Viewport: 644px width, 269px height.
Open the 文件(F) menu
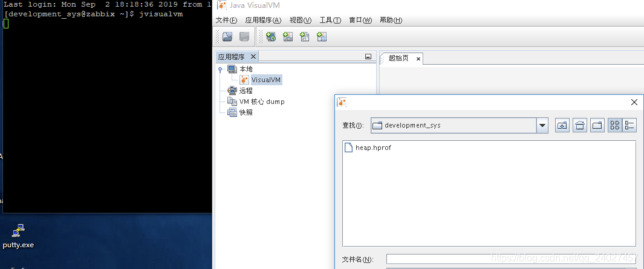(x=226, y=20)
